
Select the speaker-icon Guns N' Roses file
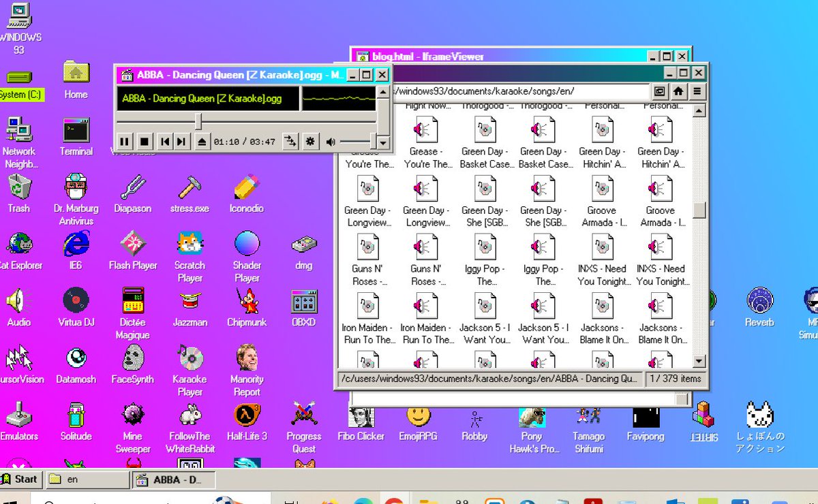[x=427, y=261]
